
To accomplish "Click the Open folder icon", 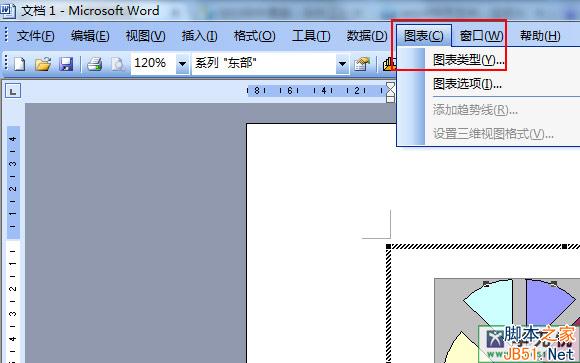I will point(43,64).
